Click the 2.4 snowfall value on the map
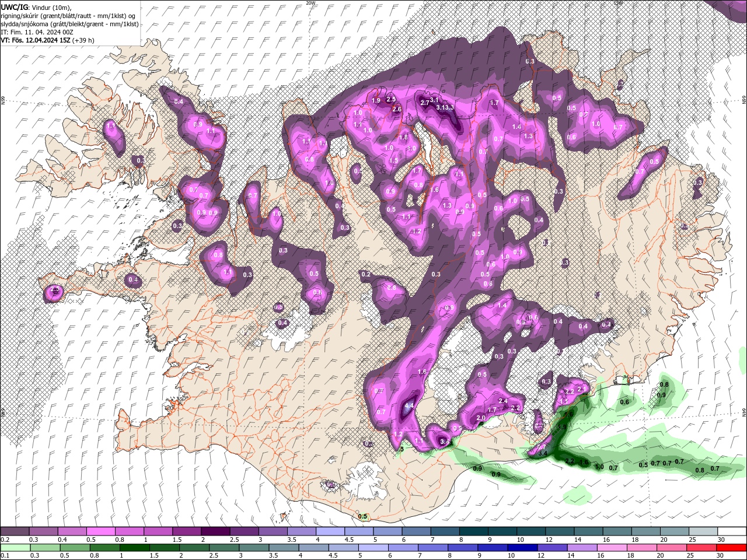 (x=503, y=401)
